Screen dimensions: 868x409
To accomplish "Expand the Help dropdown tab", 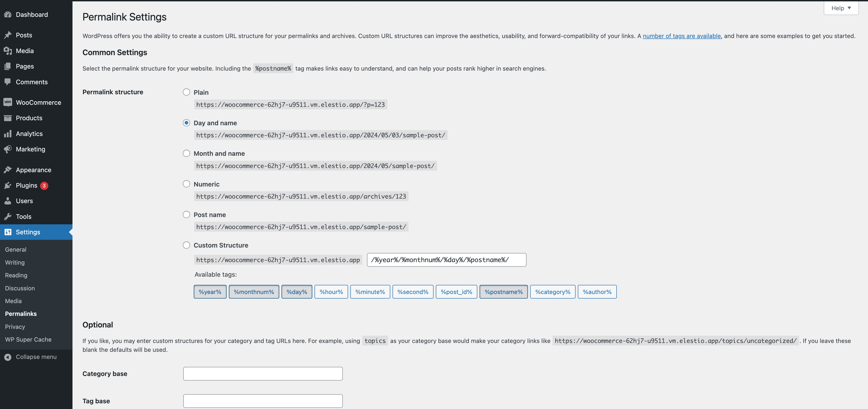I will click(841, 8).
